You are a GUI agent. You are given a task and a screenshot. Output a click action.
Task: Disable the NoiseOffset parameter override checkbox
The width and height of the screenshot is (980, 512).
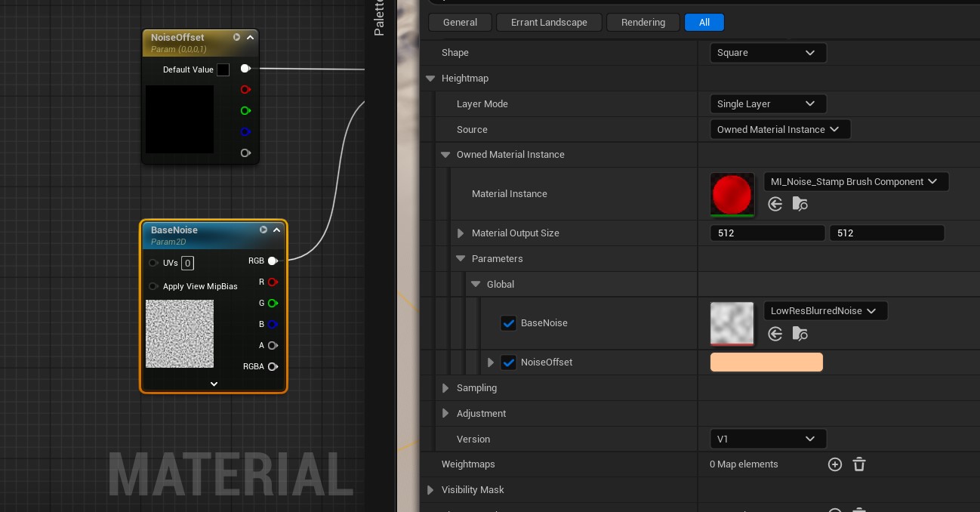click(508, 362)
